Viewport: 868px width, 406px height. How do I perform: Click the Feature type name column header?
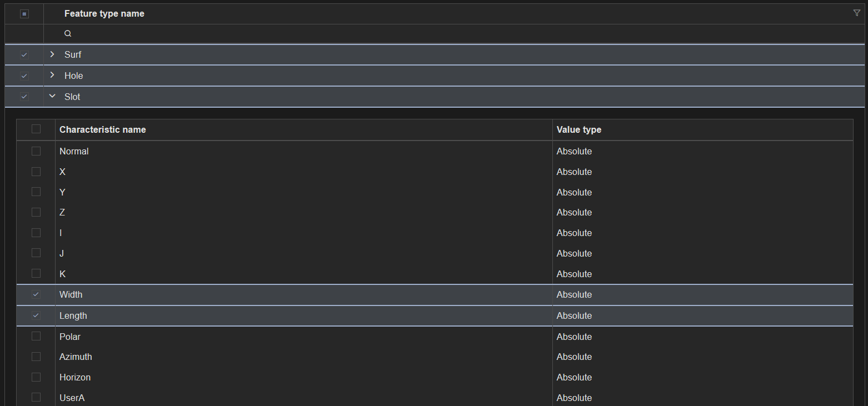point(104,14)
